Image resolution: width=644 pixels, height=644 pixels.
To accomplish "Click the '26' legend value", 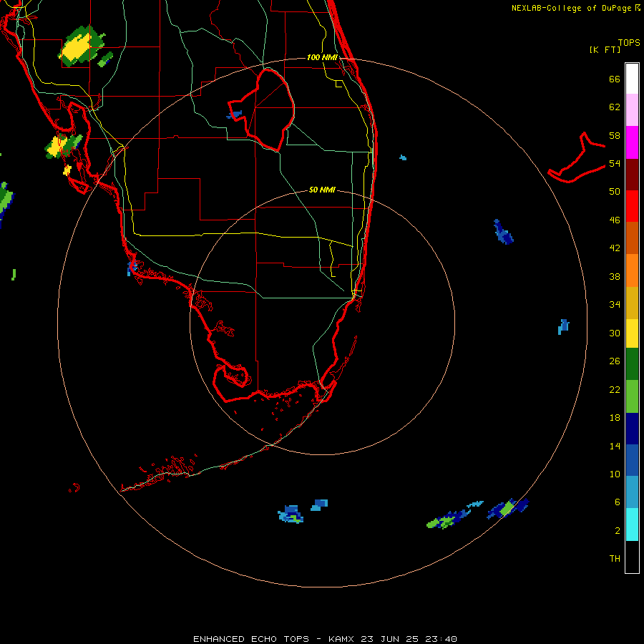I will (x=615, y=361).
